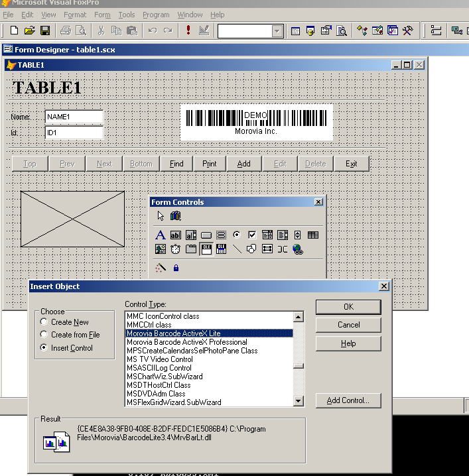
Task: Pick the Hyperlink globe control tool
Action: [298, 249]
